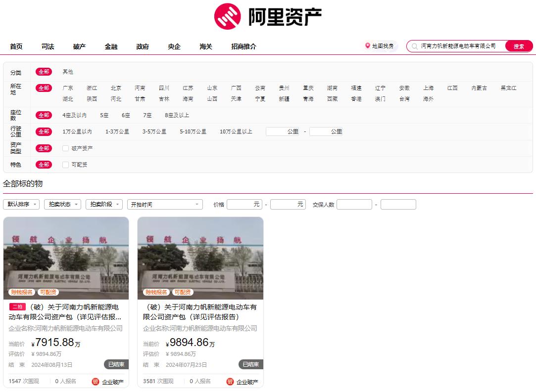536x392 pixels.
Task: Click the second 交保人数 input field
Action: (x=398, y=204)
